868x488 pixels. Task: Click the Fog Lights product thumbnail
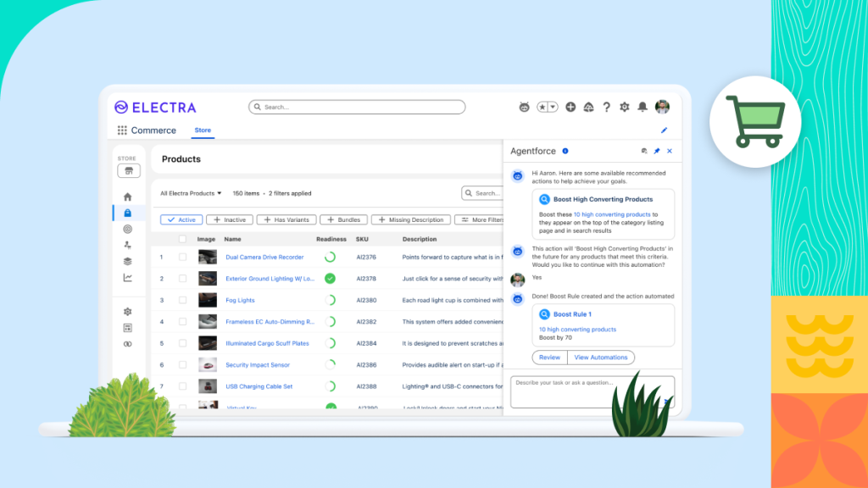tap(208, 300)
